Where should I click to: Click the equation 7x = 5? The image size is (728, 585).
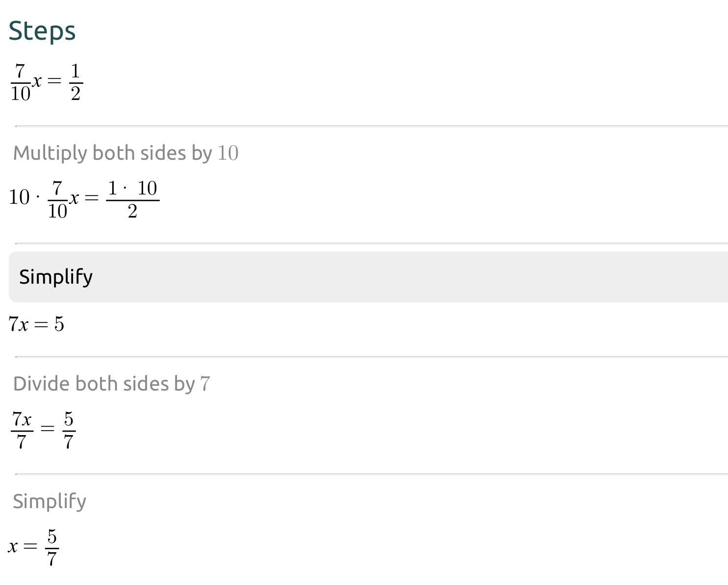[36, 324]
